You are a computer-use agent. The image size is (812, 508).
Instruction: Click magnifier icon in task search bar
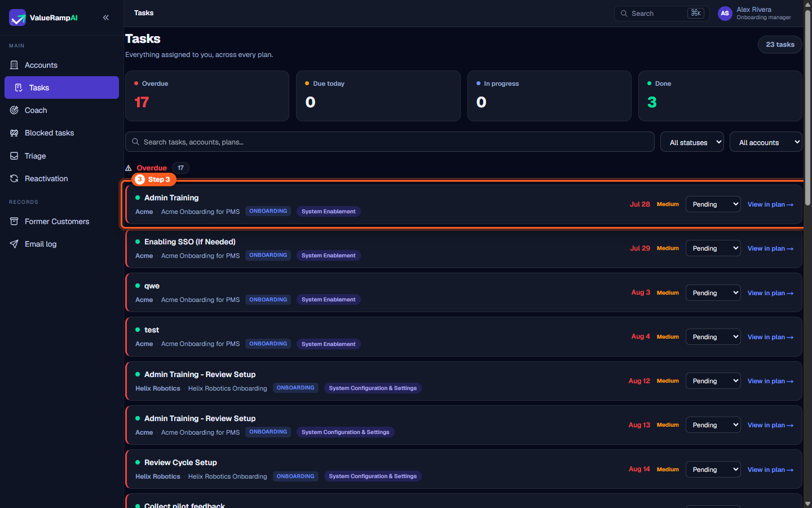pos(136,142)
